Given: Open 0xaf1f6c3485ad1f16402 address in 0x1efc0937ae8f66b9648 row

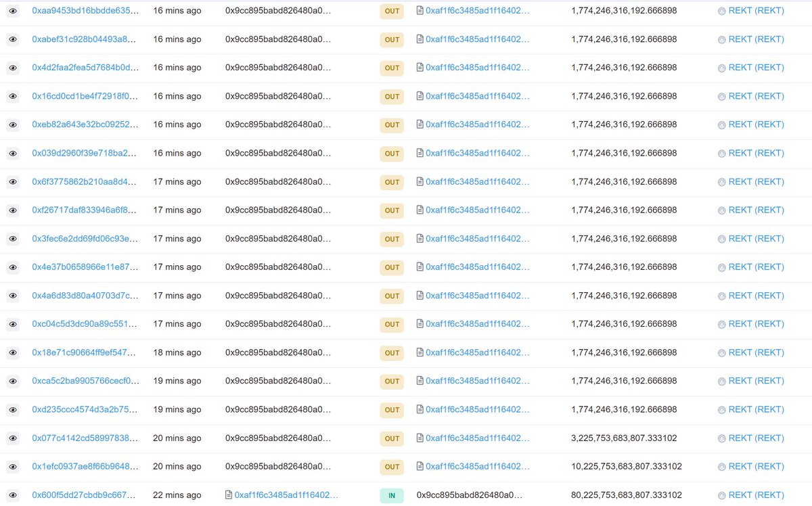Looking at the screenshot, I should pos(478,467).
